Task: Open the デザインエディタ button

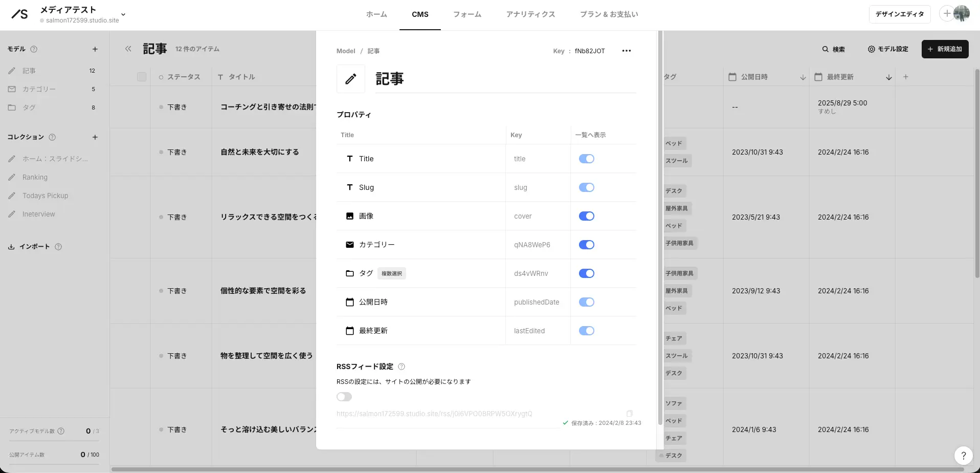Action: point(899,14)
